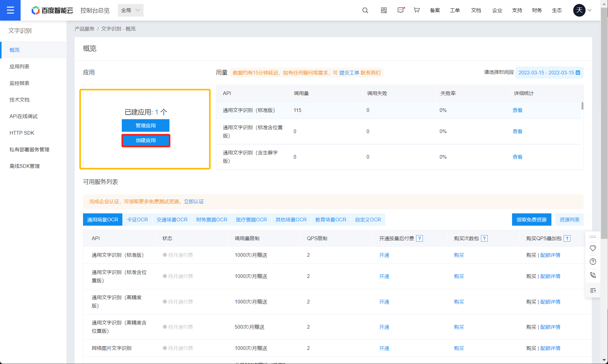This screenshot has width=608, height=364.
Task: Open the top-left hamburger menu
Action: coord(10,10)
